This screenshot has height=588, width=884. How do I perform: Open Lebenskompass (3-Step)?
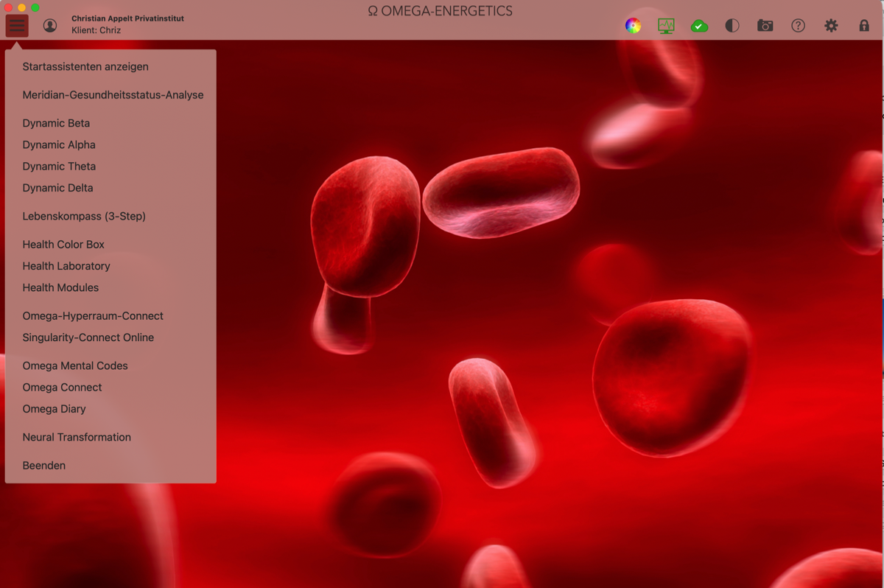pos(84,216)
